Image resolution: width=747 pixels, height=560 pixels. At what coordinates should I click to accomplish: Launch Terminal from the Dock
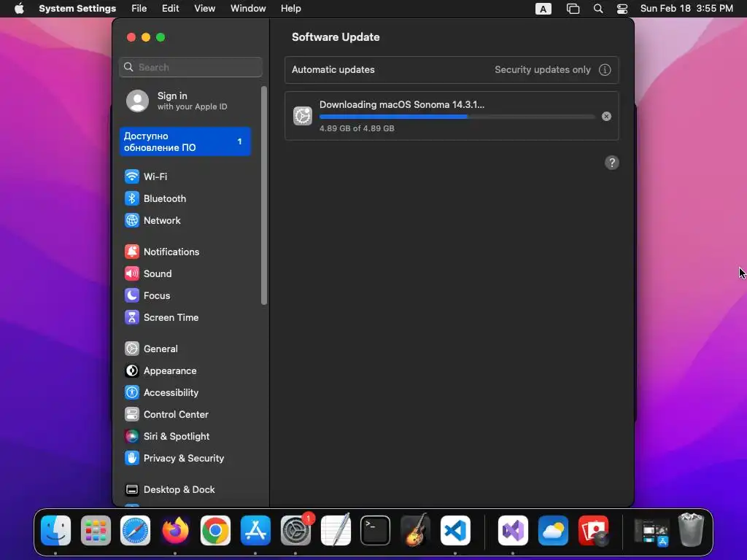376,531
